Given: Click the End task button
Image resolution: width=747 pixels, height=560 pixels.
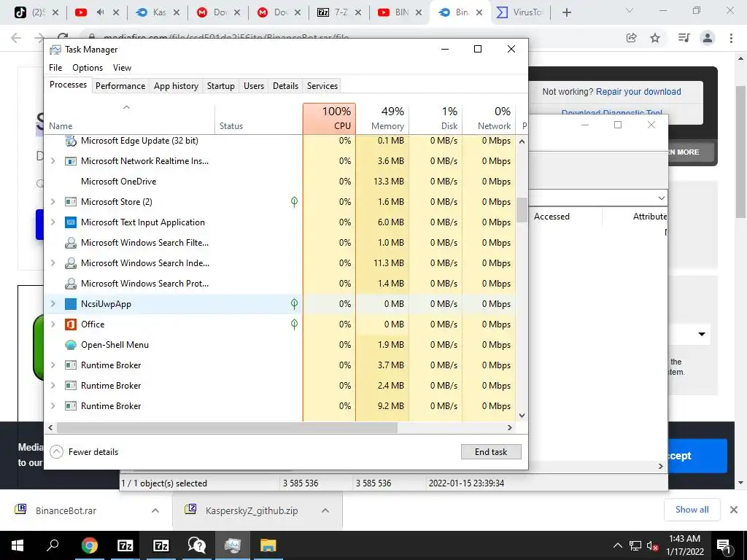Looking at the screenshot, I should (x=491, y=452).
